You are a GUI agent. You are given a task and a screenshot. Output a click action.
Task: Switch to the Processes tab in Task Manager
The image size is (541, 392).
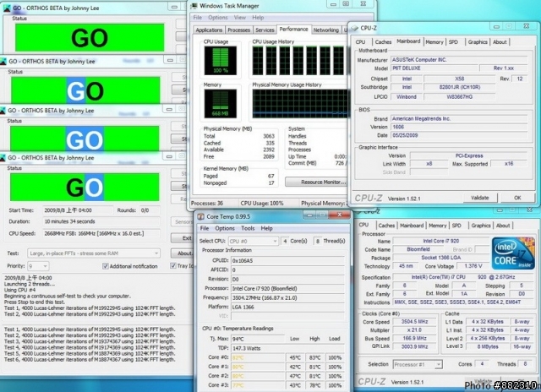pyautogui.click(x=238, y=30)
